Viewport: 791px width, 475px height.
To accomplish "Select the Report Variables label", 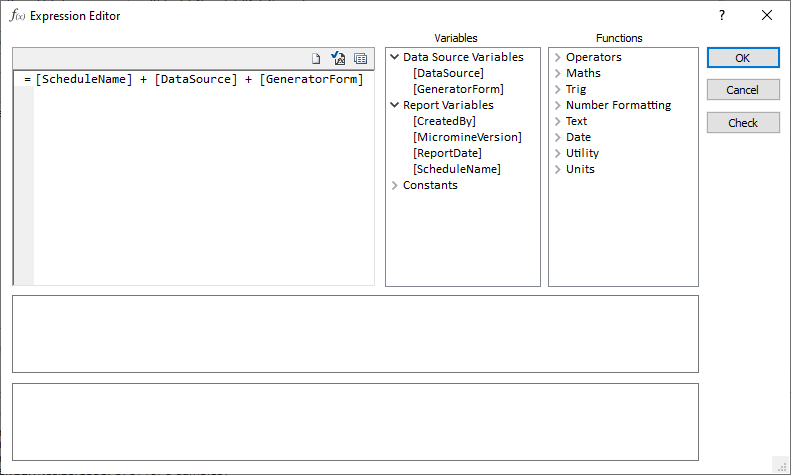I will pos(448,105).
